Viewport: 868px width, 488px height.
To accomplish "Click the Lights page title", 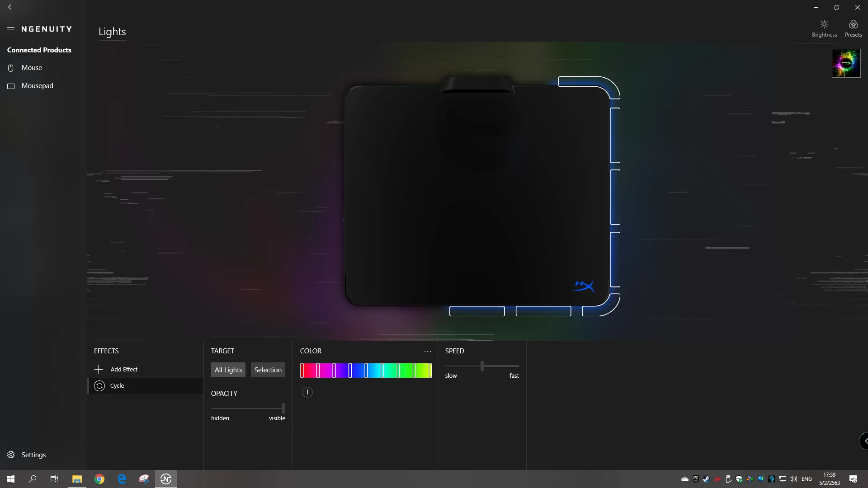I will (112, 32).
